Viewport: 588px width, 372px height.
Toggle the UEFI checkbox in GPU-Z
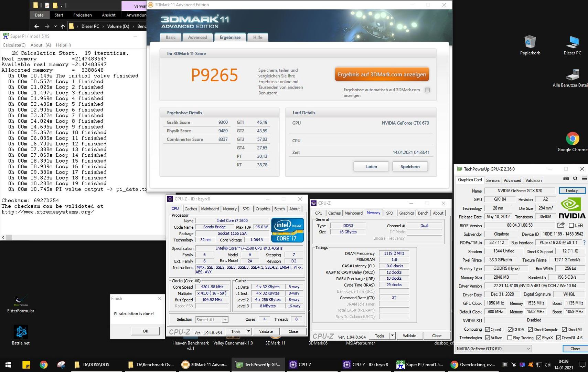point(571,225)
